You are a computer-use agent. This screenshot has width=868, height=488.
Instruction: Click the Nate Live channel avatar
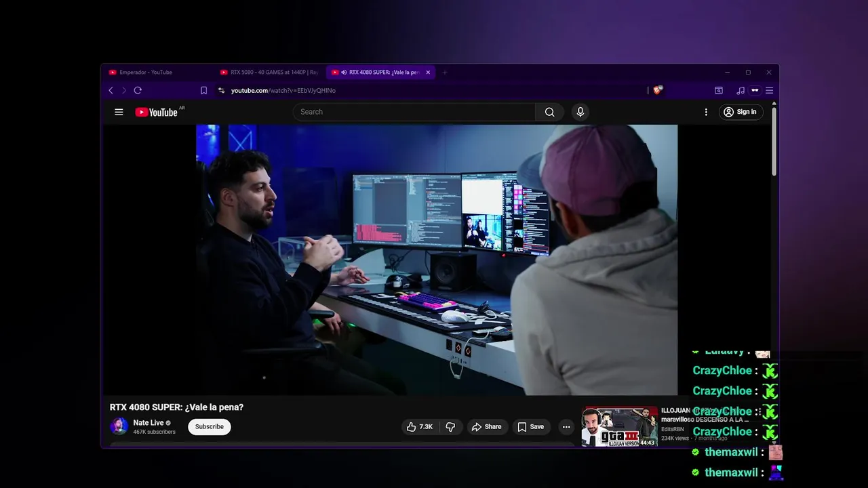click(119, 426)
